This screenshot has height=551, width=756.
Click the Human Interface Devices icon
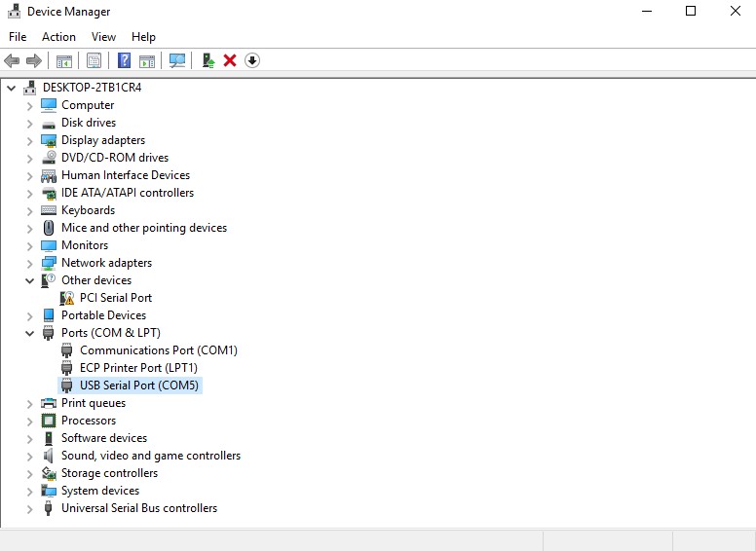(49, 175)
